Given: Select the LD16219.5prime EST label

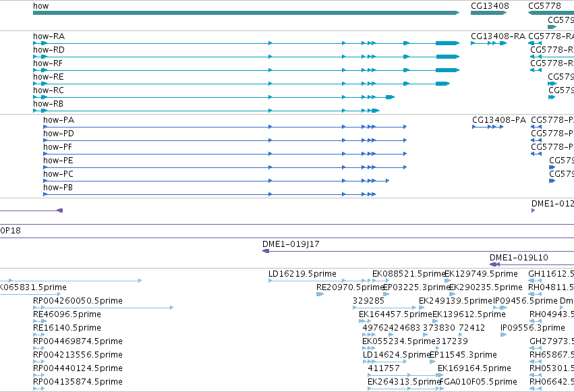Looking at the screenshot, I should [x=302, y=273].
